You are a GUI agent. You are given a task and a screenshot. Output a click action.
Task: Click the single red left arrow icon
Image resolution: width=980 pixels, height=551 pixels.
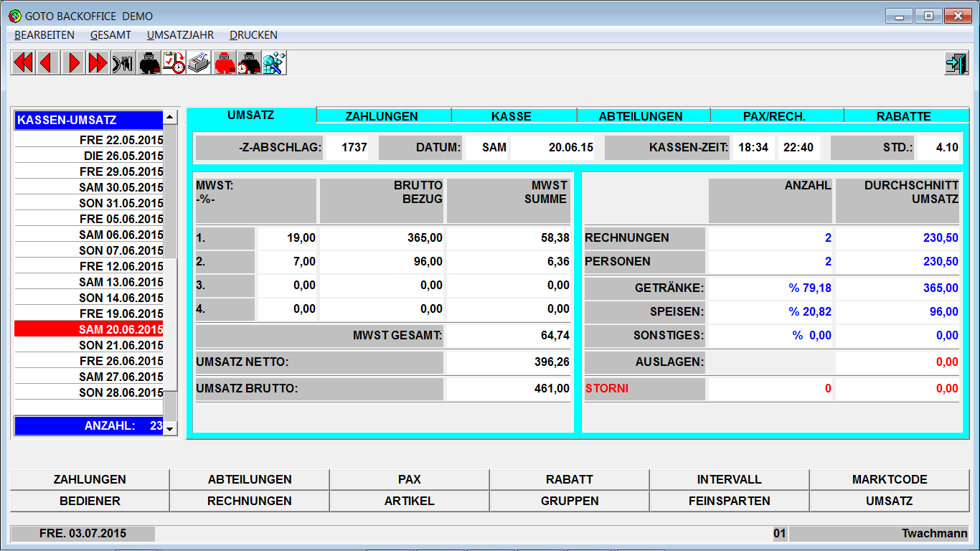48,63
